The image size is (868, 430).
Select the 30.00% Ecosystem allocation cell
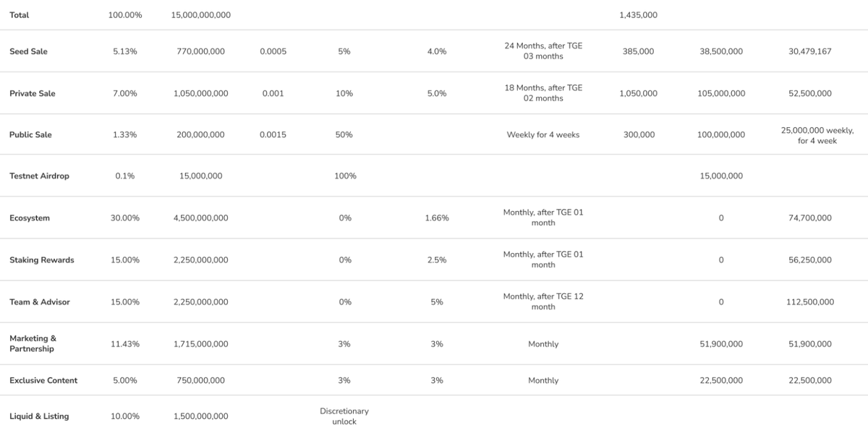125,218
